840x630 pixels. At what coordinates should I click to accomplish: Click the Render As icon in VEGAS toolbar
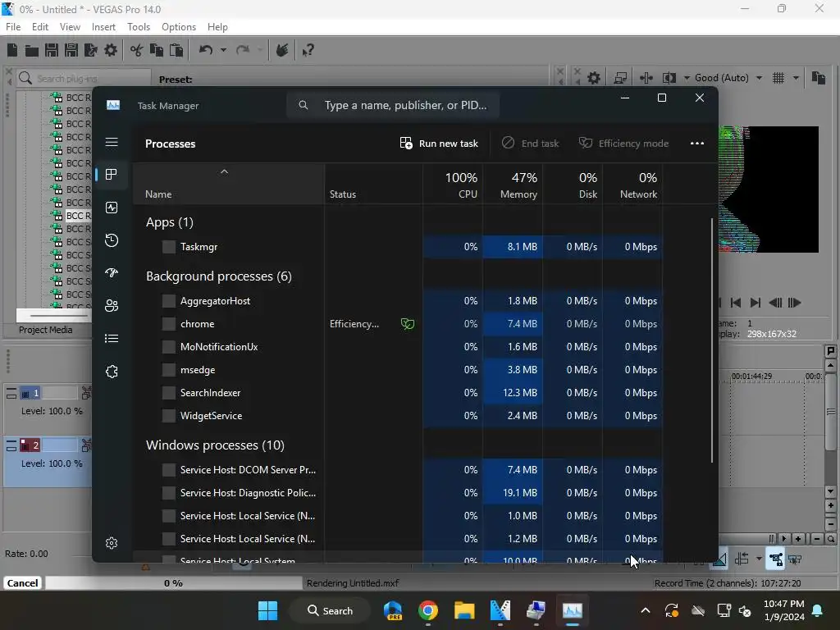click(x=90, y=50)
